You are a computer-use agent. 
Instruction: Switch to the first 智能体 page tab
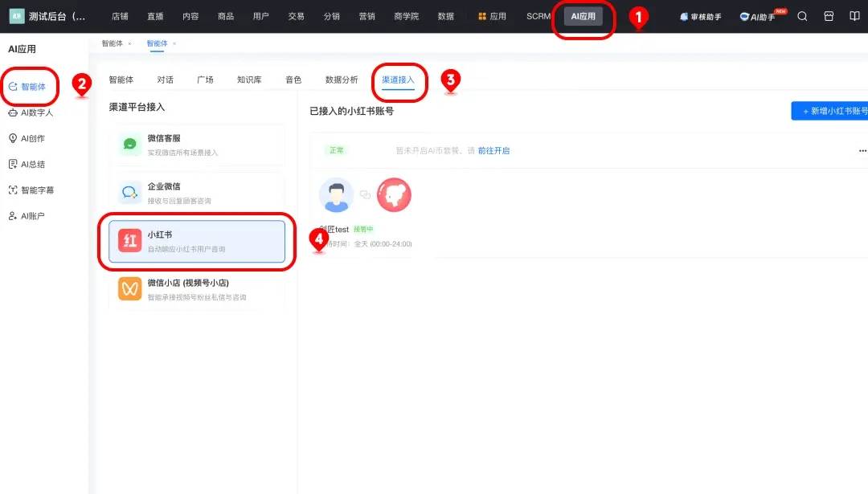[113, 43]
